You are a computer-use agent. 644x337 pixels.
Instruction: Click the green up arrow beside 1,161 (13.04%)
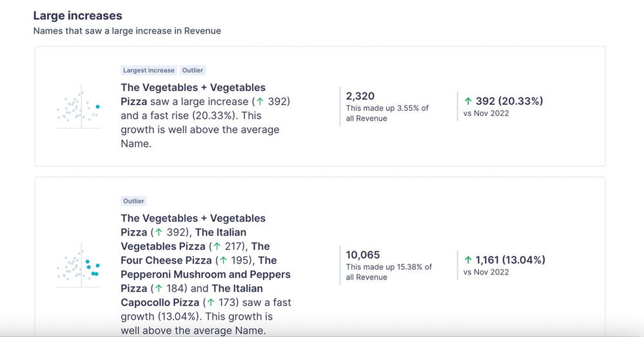[x=468, y=260]
